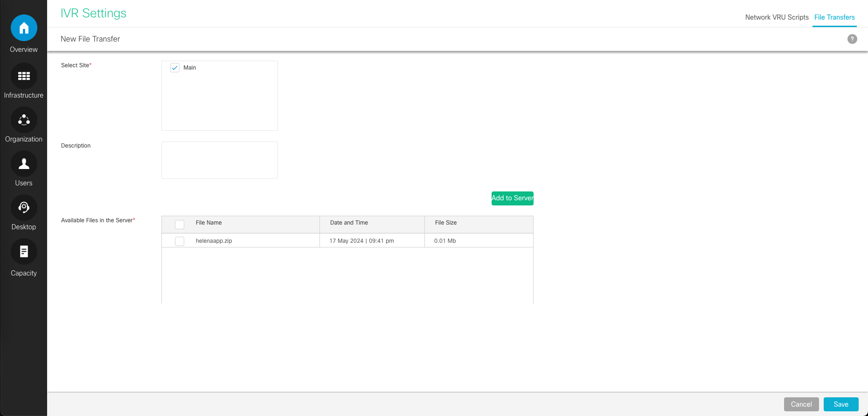Click into the Description text box
The image size is (868, 416).
(220, 160)
